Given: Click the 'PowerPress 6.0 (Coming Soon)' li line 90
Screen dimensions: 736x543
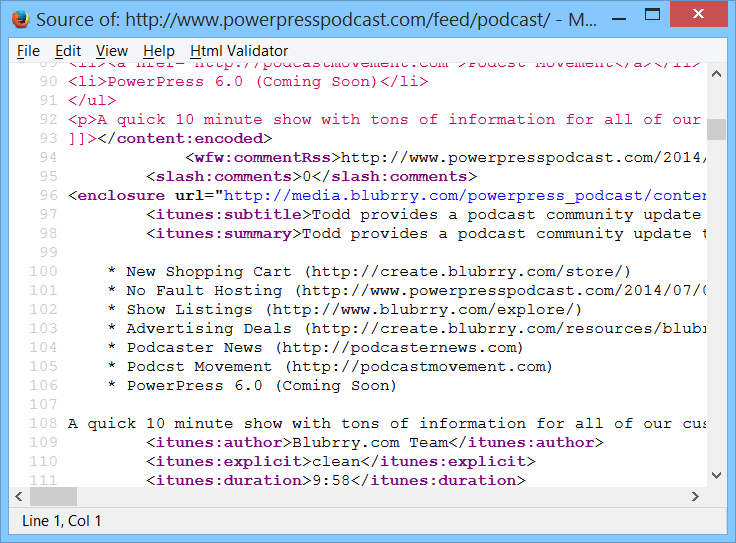Looking at the screenshot, I should point(248,82).
